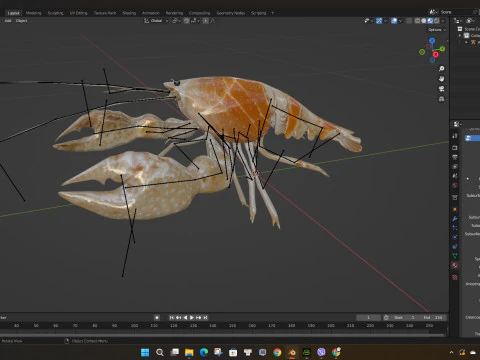The width and height of the screenshot is (480, 360).
Task: Open the Geometry Nodes workspace
Action: pyautogui.click(x=231, y=13)
